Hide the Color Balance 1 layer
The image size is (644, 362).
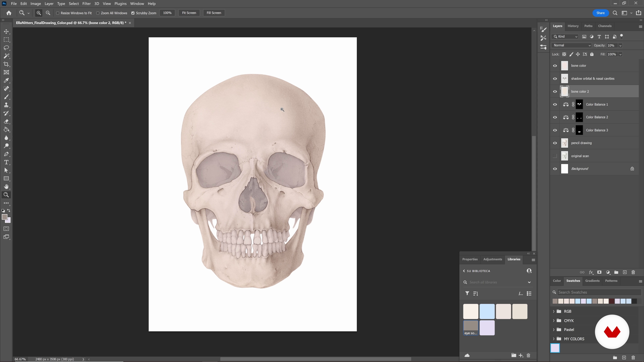[x=555, y=104]
